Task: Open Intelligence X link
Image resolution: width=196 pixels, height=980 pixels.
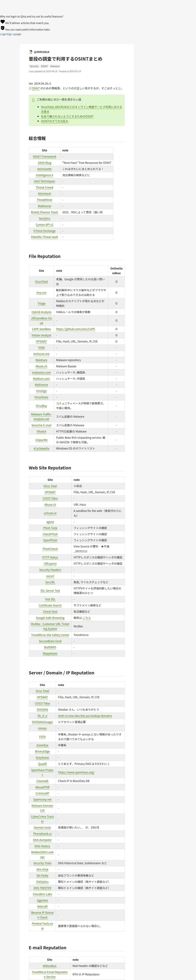Action: 45,175
